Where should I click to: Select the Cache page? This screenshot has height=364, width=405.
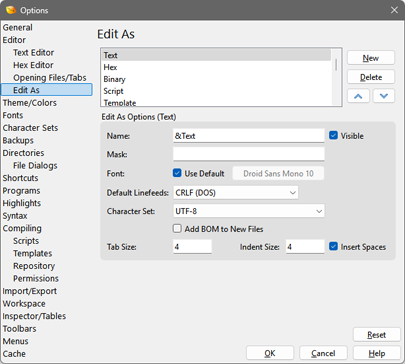click(14, 354)
